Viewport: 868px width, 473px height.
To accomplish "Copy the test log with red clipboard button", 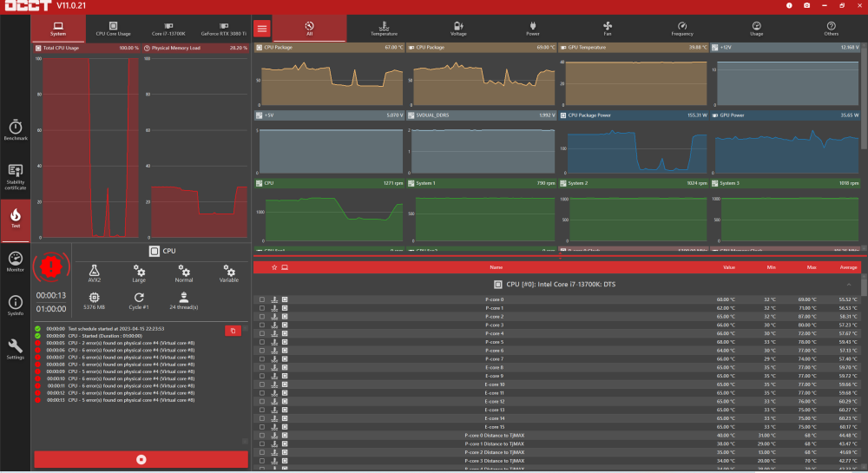I will tap(233, 331).
